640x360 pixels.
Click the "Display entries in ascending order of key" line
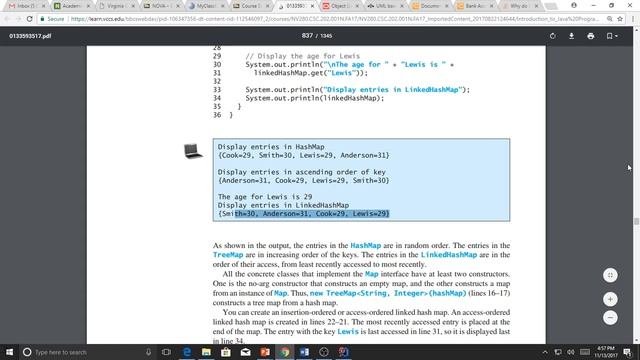301,172
